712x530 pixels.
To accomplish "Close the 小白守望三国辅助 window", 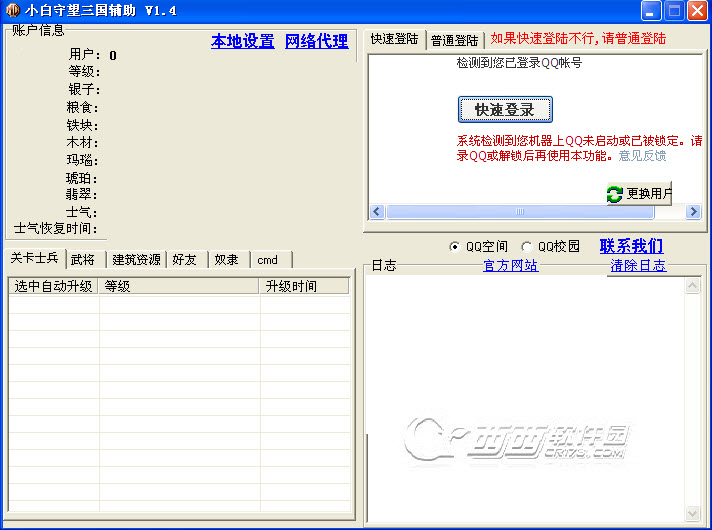I will coord(697,10).
